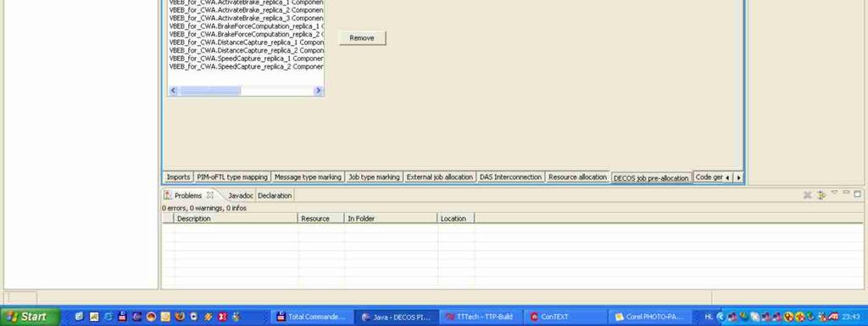The image size is (868, 326).
Task: Click the delete X icon in Problems view
Action: point(807,194)
